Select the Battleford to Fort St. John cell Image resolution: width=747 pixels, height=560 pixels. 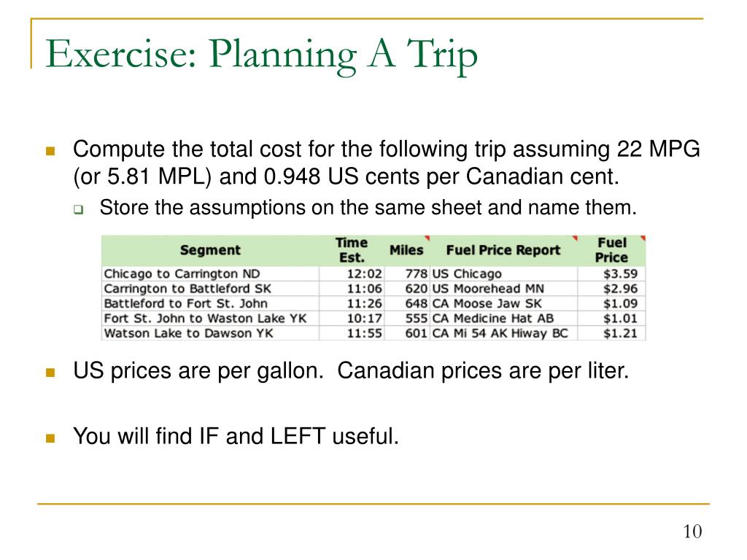[210, 303]
